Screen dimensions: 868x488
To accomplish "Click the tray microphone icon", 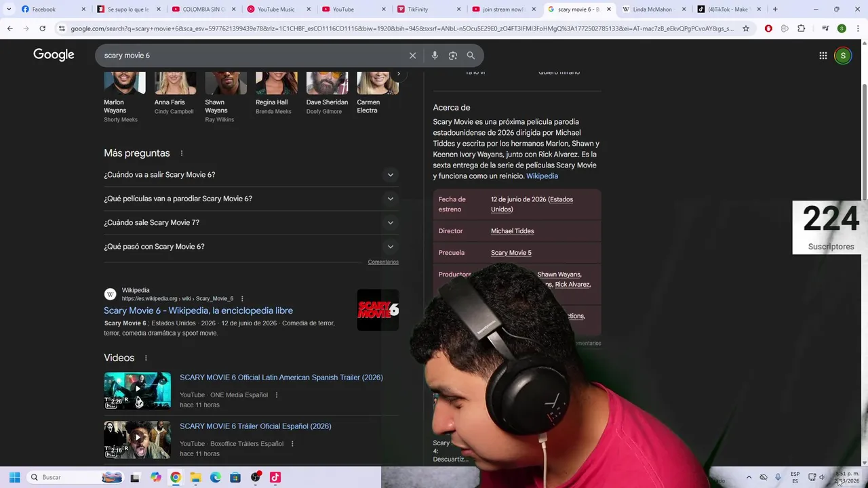I will point(778,477).
